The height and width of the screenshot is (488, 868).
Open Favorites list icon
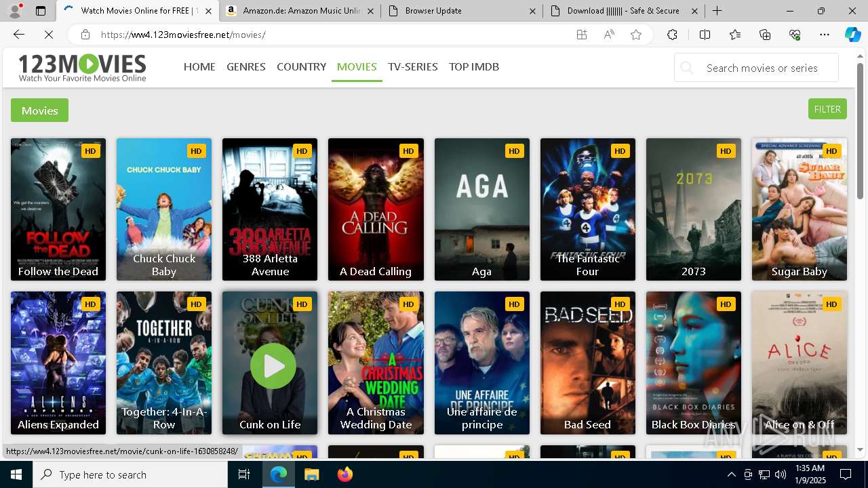735,35
